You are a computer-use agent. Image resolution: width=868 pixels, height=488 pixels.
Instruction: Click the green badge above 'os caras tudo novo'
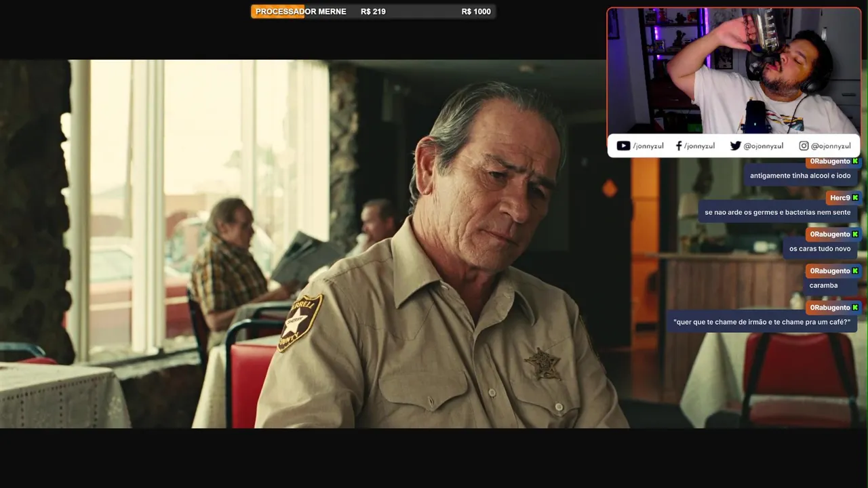[x=855, y=235]
